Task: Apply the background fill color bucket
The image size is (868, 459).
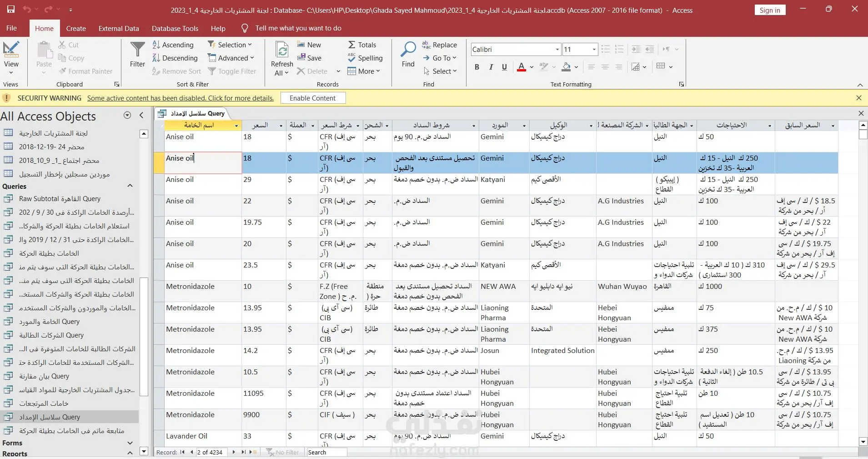Action: 566,67
